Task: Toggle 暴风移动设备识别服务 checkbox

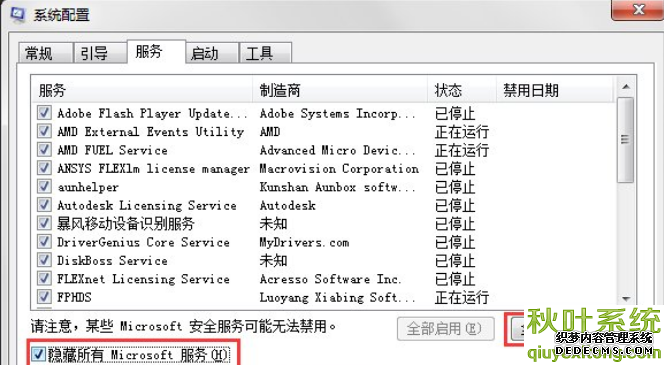Action: click(44, 223)
